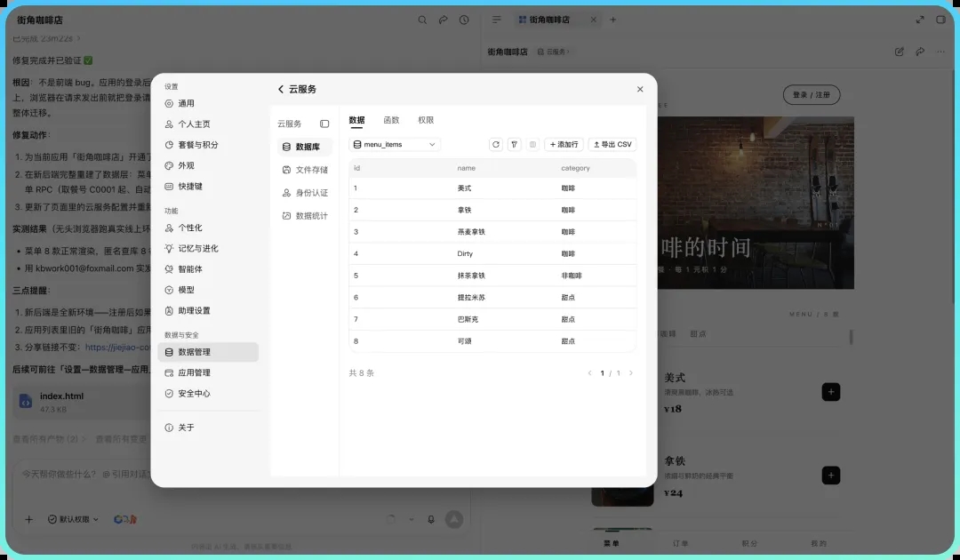Screen dimensions: 960x560
Task: Click the 登录 / 注册 button in preview
Action: pos(812,95)
